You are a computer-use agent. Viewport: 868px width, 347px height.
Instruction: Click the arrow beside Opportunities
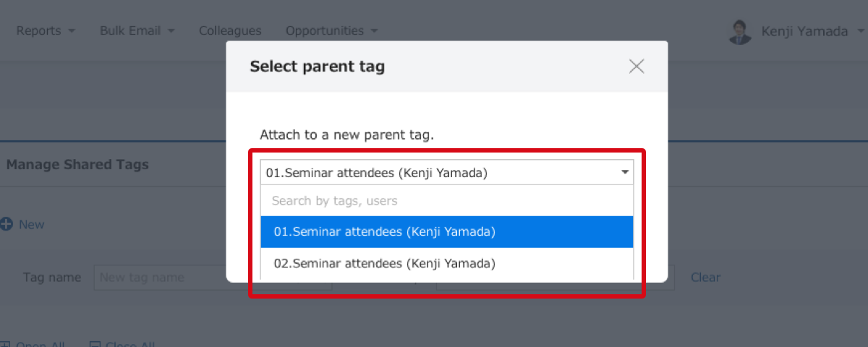coord(374,31)
